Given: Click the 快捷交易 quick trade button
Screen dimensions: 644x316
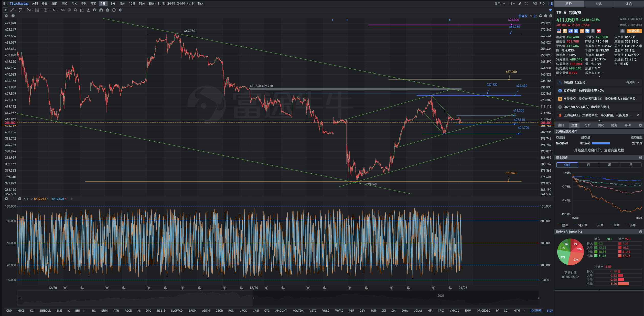Looking at the screenshot, I should (634, 31).
